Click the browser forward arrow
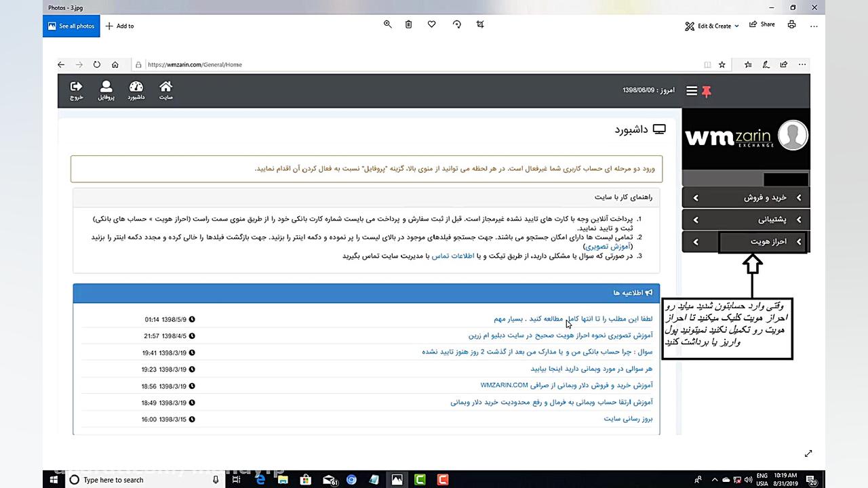The height and width of the screenshot is (488, 868). 79,64
